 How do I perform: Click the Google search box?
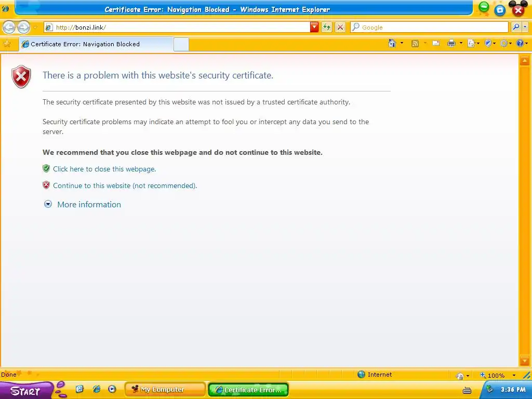[430, 27]
